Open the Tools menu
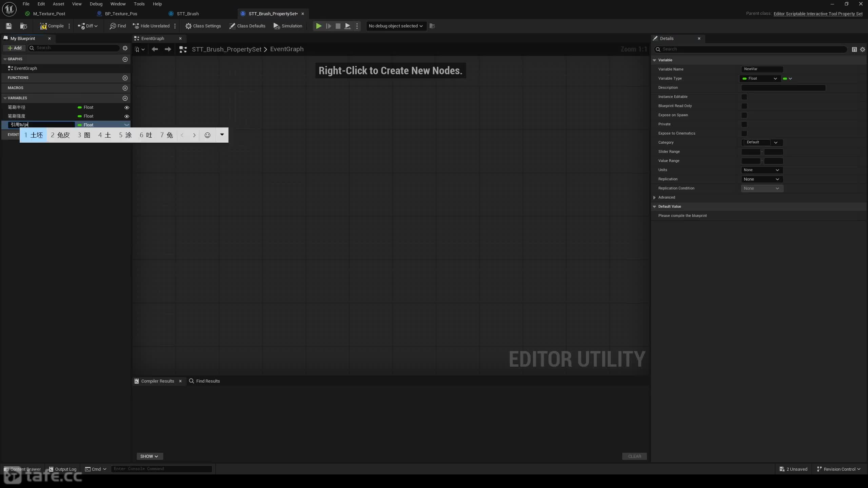Image resolution: width=868 pixels, height=488 pixels. tap(139, 4)
